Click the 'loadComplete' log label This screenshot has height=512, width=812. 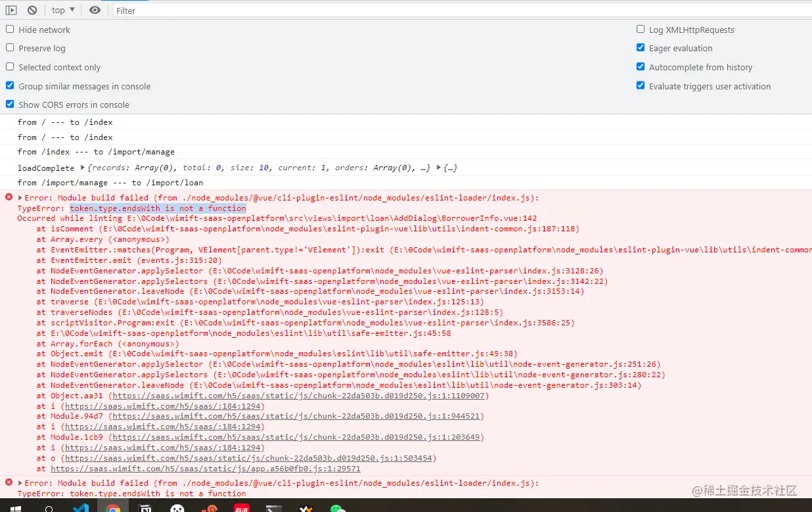click(46, 168)
